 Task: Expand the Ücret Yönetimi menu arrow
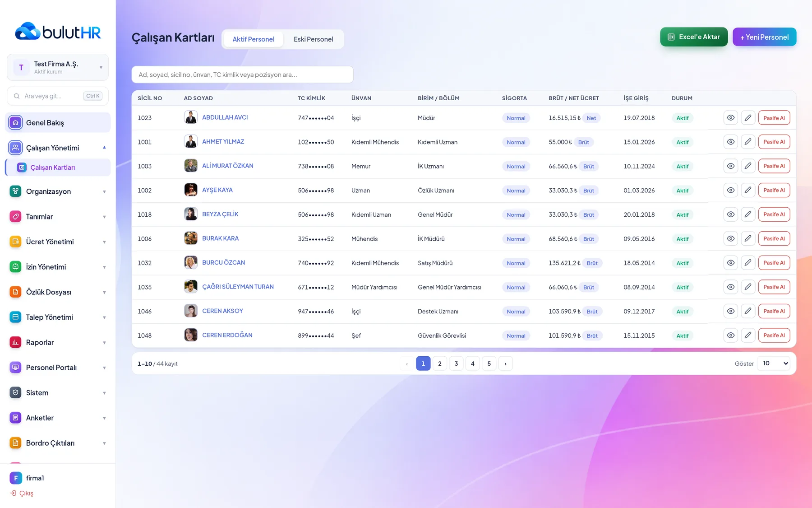click(104, 242)
